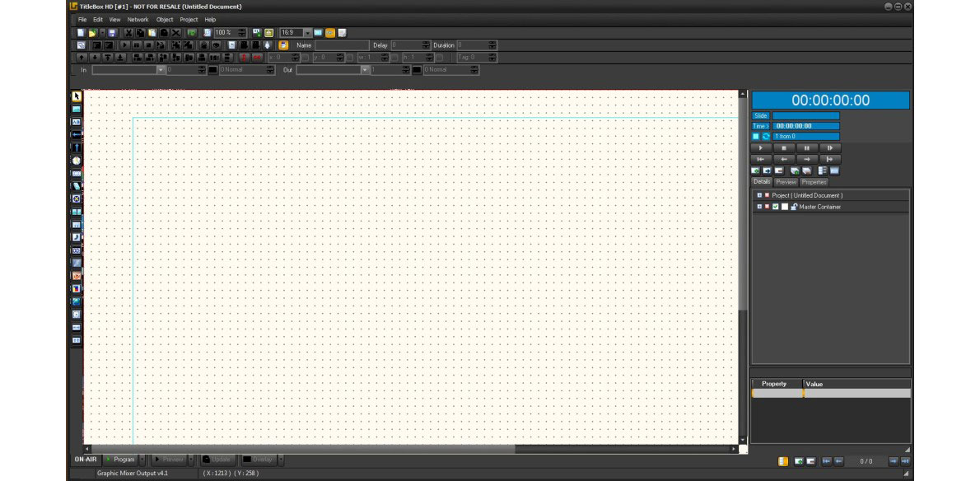Image resolution: width=980 pixels, height=481 pixels.
Task: Click the canvas vertical scrollbar
Action: [x=743, y=268]
